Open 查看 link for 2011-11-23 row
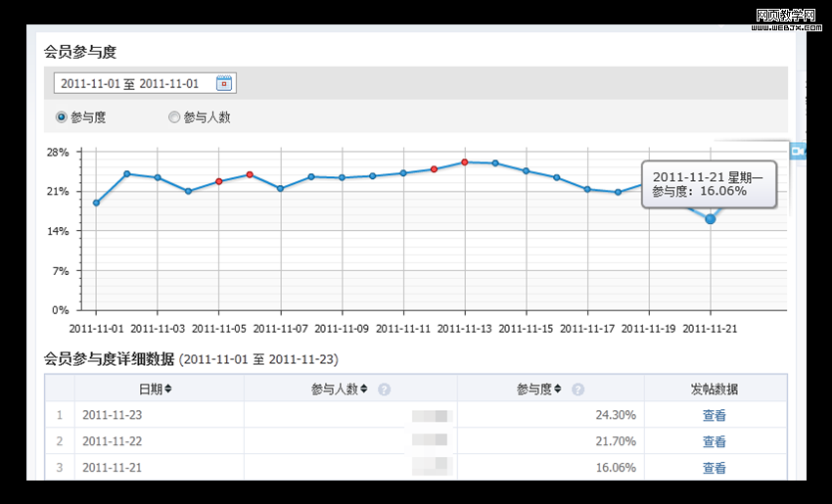 [x=715, y=415]
